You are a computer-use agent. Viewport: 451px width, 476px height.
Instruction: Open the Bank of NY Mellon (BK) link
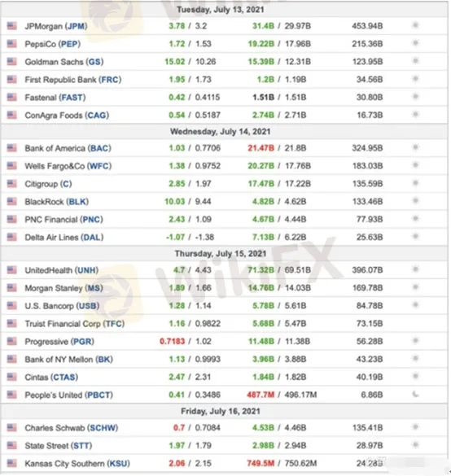coord(69,360)
